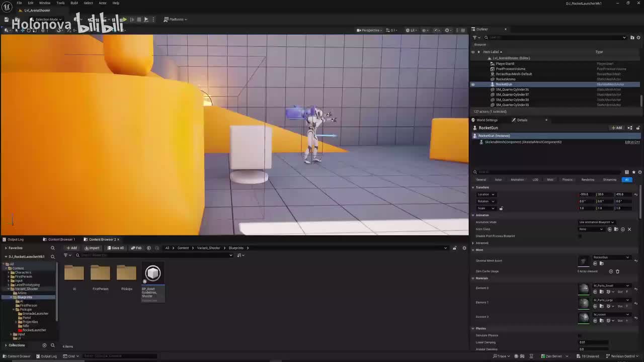The height and width of the screenshot is (362, 644).
Task: Switch to the Content Browser 1 tab
Action: pyautogui.click(x=59, y=239)
